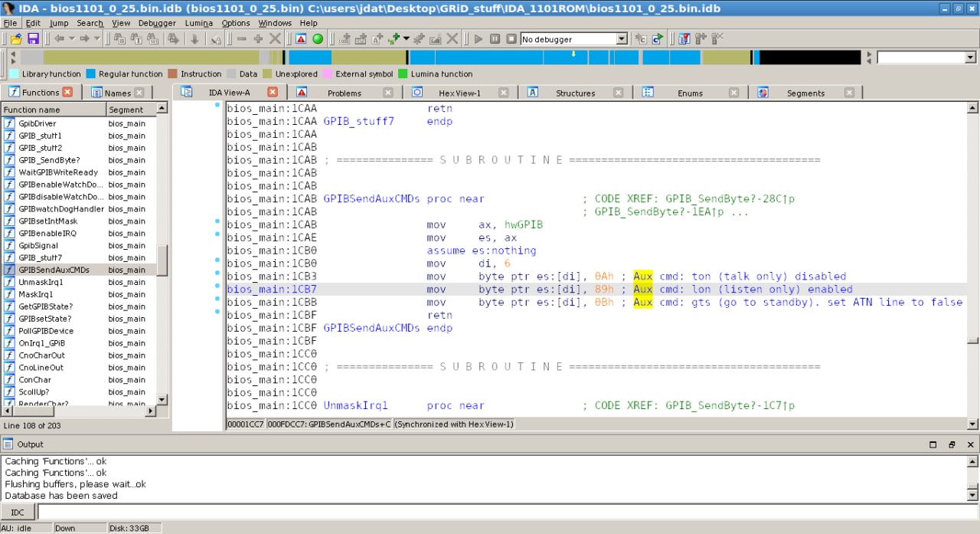The image size is (980, 534).
Task: Click the function icon beside GPIBSendAuxCMDs
Action: pos(9,270)
